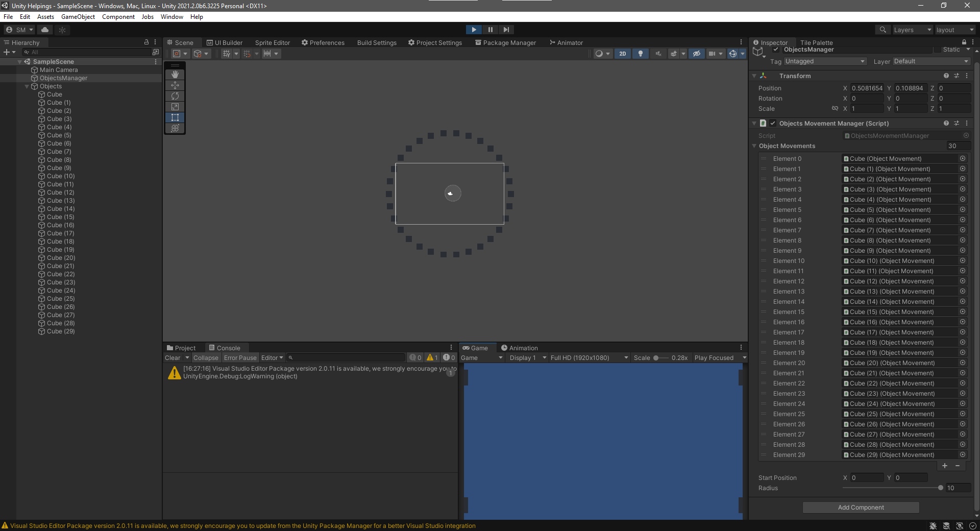Toggle scene audio mute icon
The width and height of the screenshot is (980, 531).
[x=658, y=54]
